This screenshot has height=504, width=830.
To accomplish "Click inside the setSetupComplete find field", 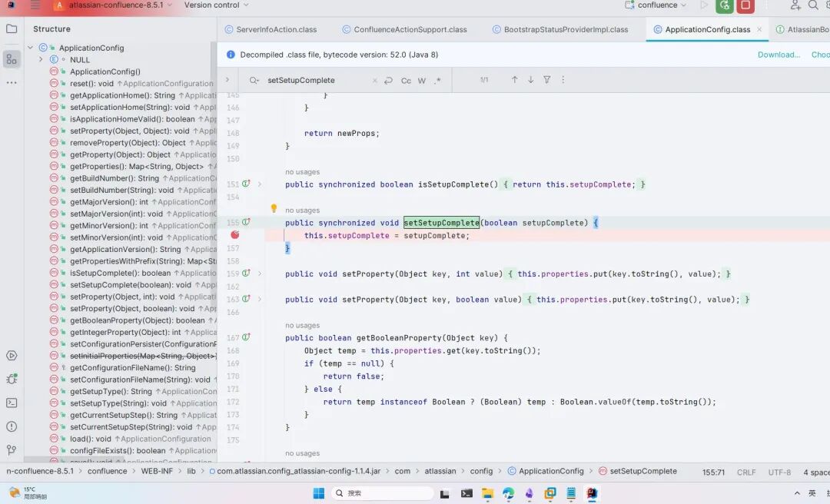I will pos(317,81).
